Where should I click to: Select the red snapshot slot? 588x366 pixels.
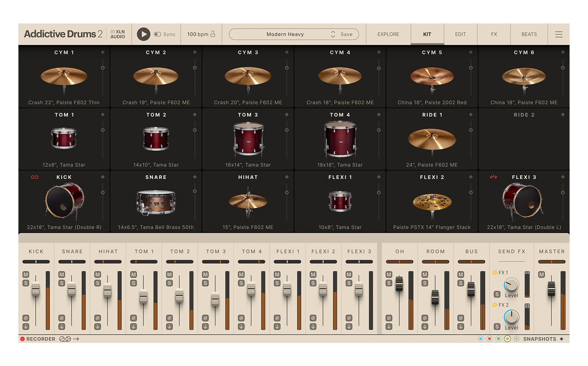click(x=489, y=339)
